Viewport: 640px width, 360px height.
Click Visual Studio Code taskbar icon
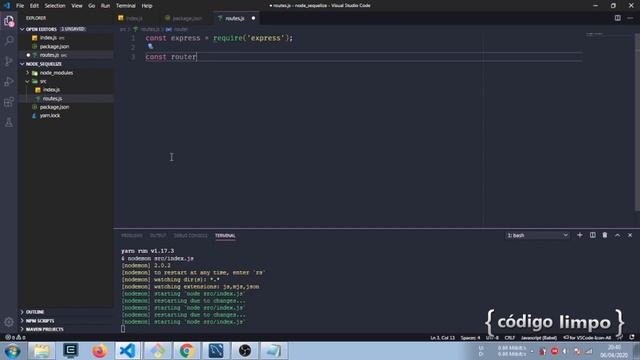click(x=128, y=351)
